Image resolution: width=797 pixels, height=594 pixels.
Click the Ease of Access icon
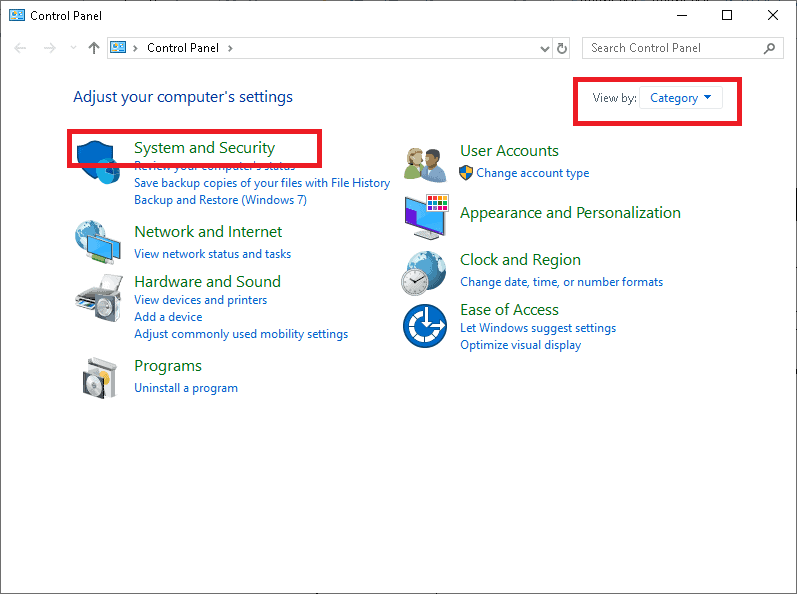pos(425,326)
